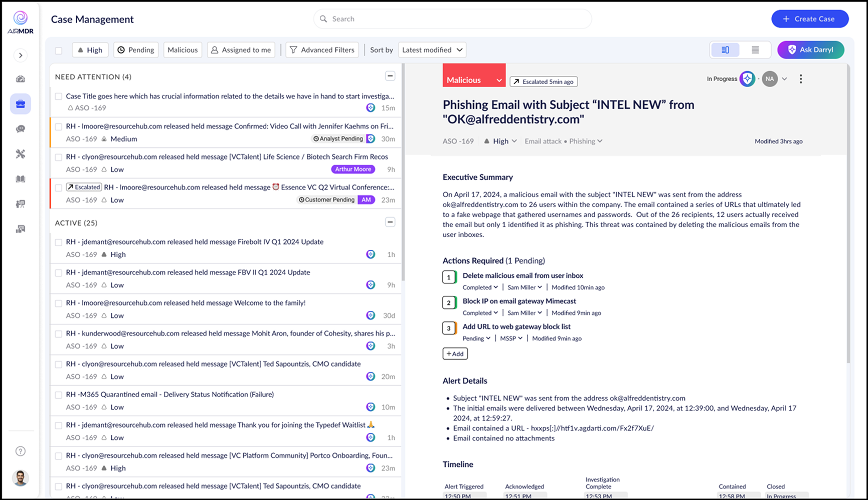This screenshot has width=868, height=500.
Task: Switch to split panel view icon
Action: pos(725,50)
